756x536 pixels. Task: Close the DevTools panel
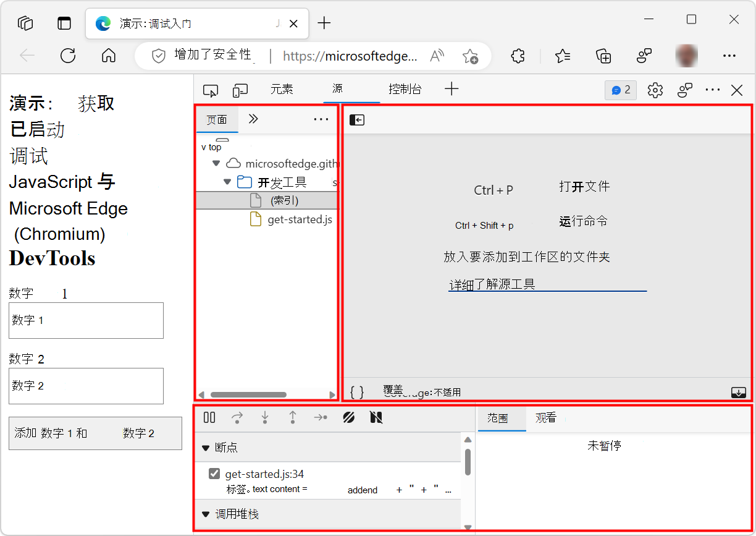(737, 91)
